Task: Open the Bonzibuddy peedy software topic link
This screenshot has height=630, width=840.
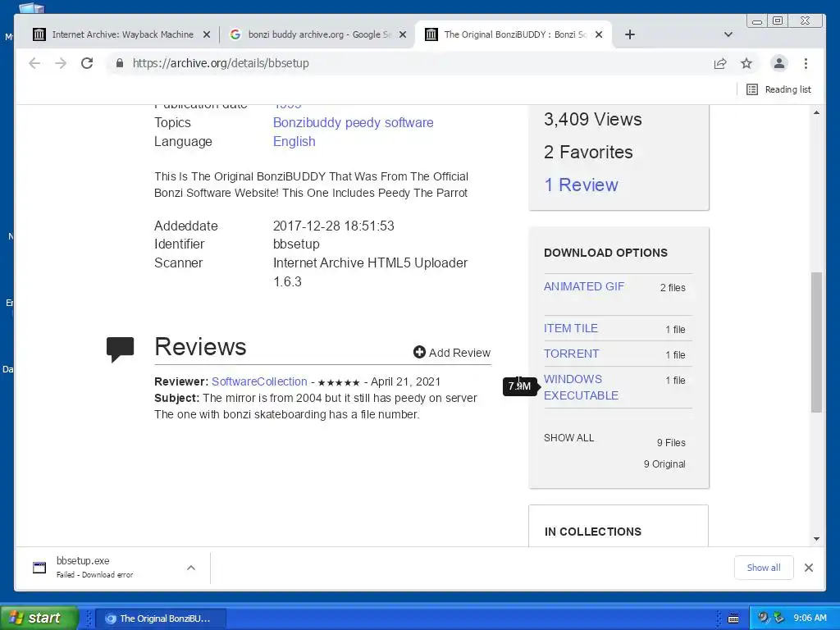Action: [x=353, y=123]
